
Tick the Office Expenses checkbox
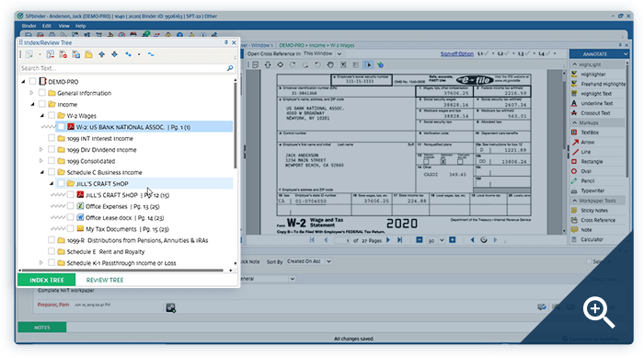70,206
